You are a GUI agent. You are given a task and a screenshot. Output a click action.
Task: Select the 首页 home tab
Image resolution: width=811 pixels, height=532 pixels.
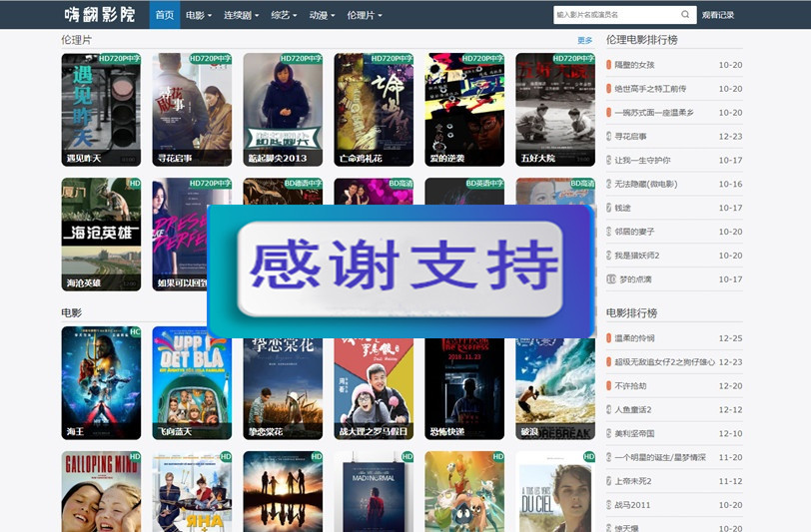(x=165, y=15)
